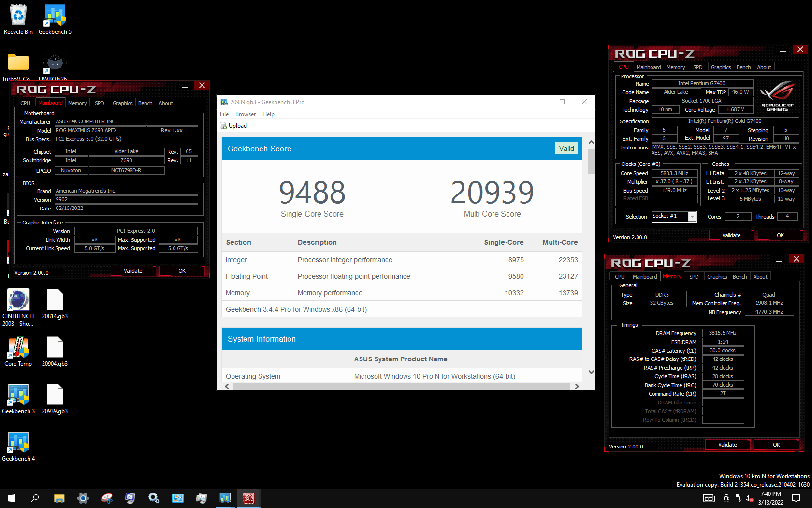Click the Valid badge in Geekbench Score
The image size is (812, 508).
pos(566,149)
